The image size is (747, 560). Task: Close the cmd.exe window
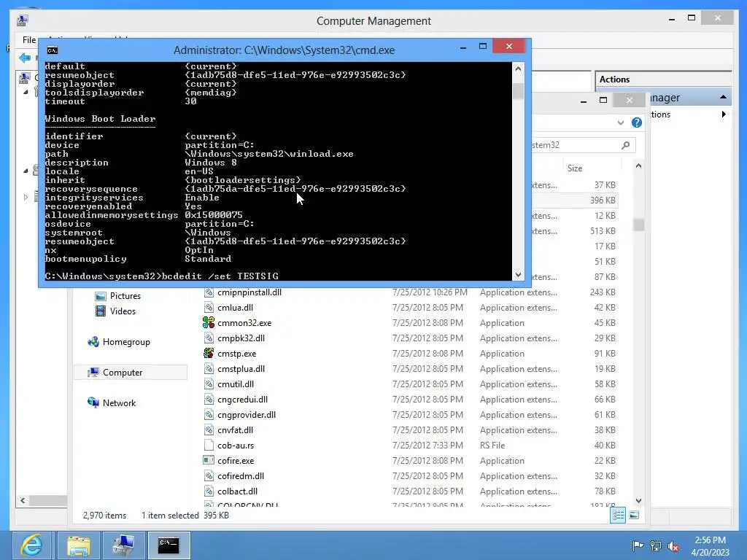pyautogui.click(x=508, y=46)
